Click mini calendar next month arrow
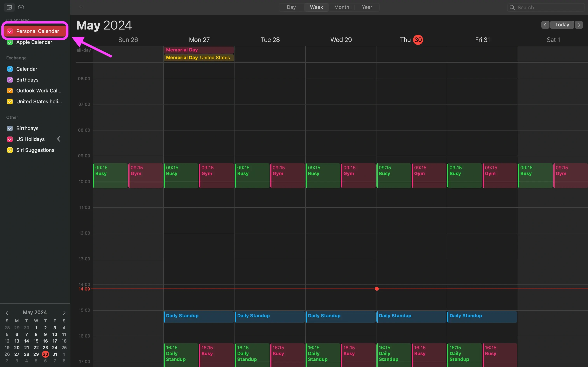588x367 pixels. 64,313
